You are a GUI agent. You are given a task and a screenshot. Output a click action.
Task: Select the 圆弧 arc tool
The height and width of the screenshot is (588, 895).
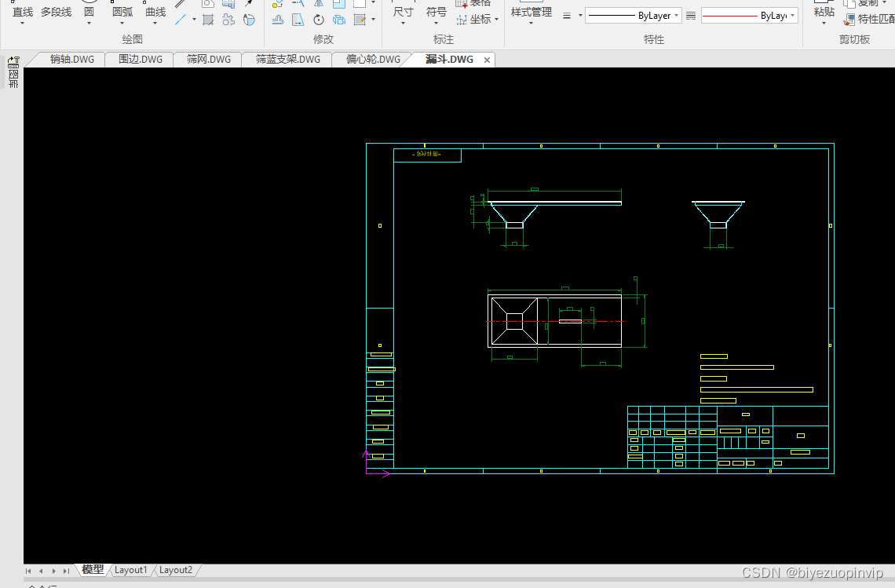(x=122, y=12)
